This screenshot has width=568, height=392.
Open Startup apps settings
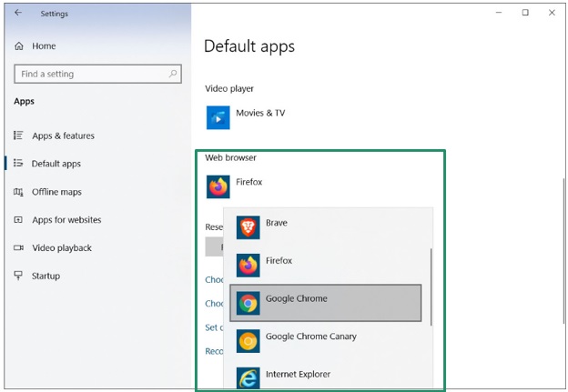(x=46, y=276)
